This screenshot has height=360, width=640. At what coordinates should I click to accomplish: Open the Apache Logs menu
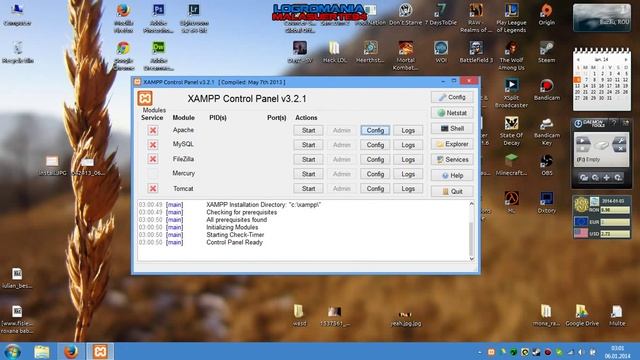408,131
